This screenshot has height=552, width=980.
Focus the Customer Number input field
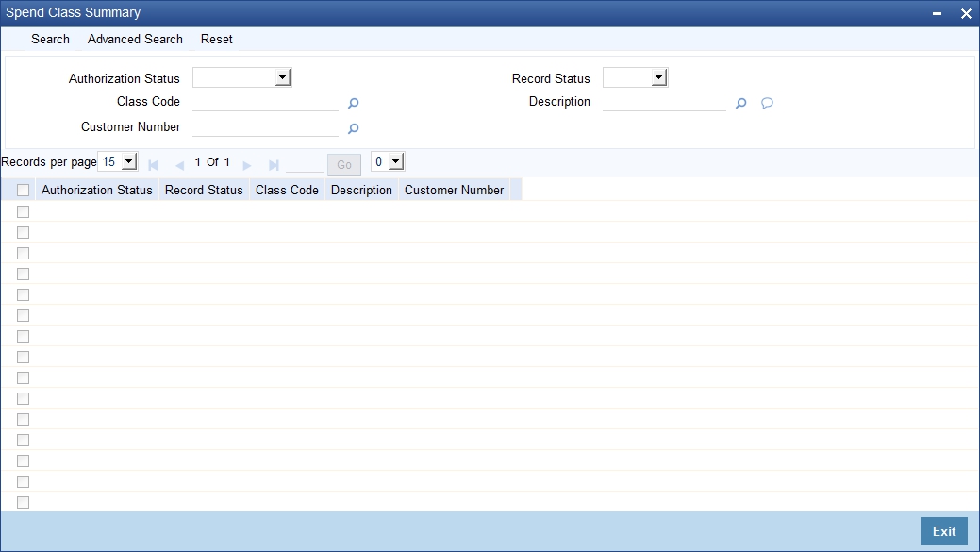tap(265, 127)
